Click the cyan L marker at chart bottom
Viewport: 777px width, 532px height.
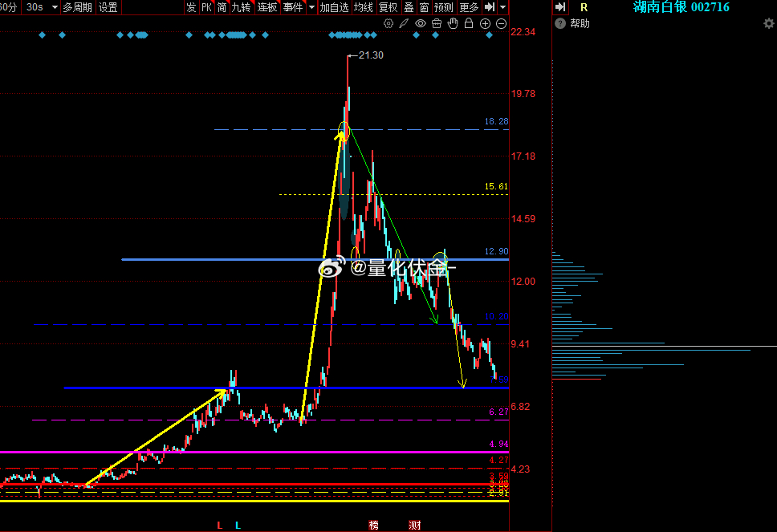[238, 525]
